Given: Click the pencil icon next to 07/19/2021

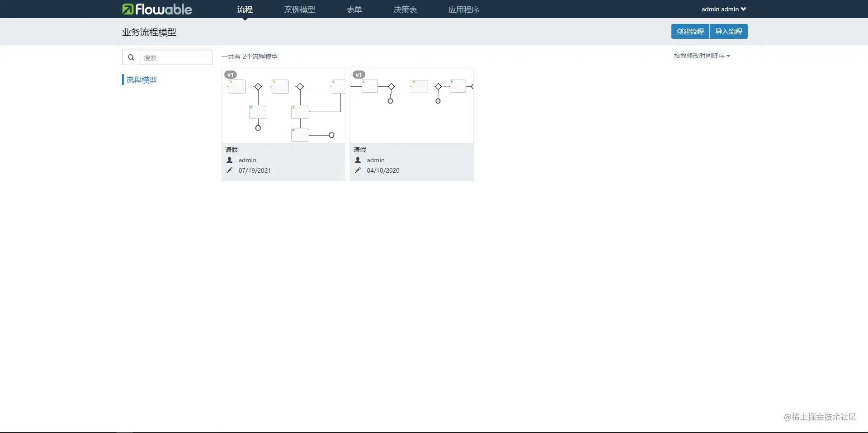Looking at the screenshot, I should (230, 170).
